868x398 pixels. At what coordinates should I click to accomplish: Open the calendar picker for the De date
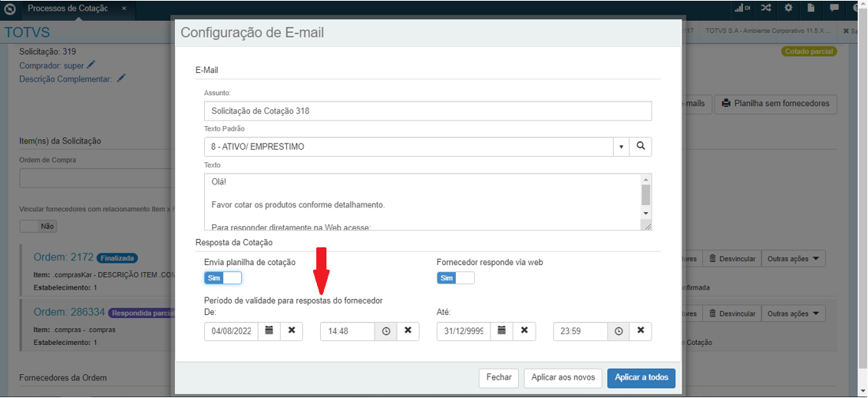click(269, 330)
